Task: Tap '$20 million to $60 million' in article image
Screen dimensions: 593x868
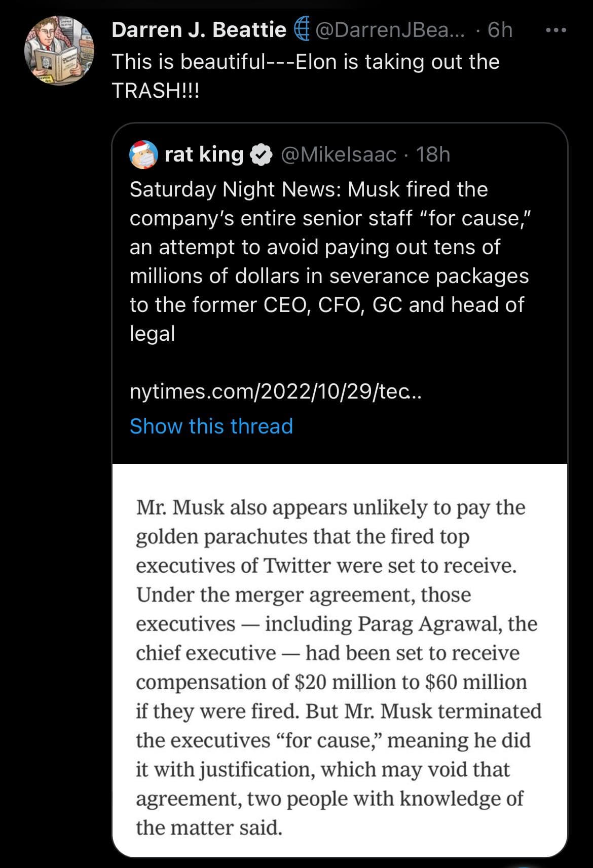Action: click(411, 682)
